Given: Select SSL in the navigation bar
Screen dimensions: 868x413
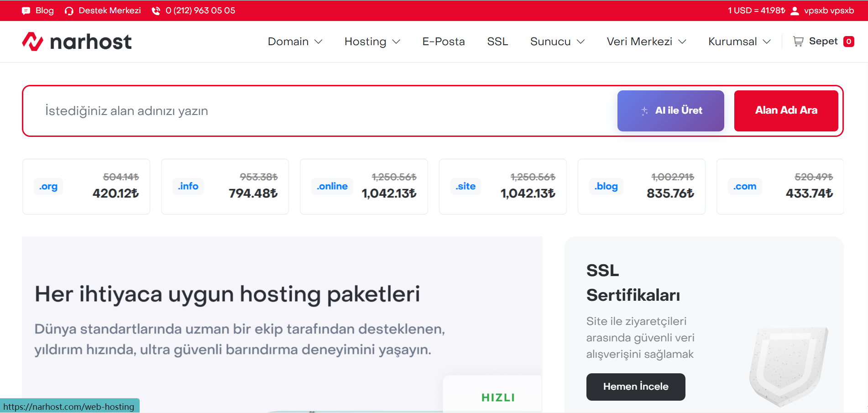Looking at the screenshot, I should pos(497,42).
